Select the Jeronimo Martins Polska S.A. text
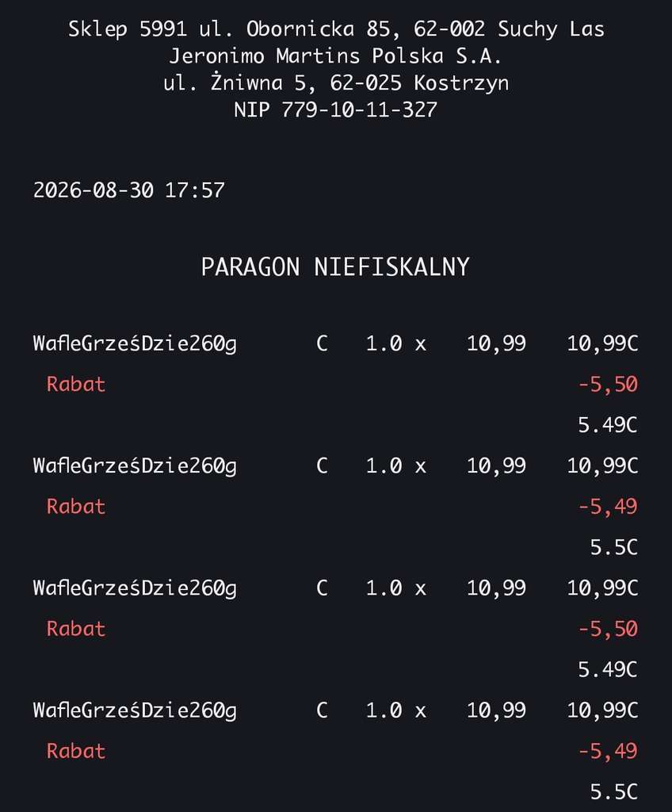 click(335, 56)
